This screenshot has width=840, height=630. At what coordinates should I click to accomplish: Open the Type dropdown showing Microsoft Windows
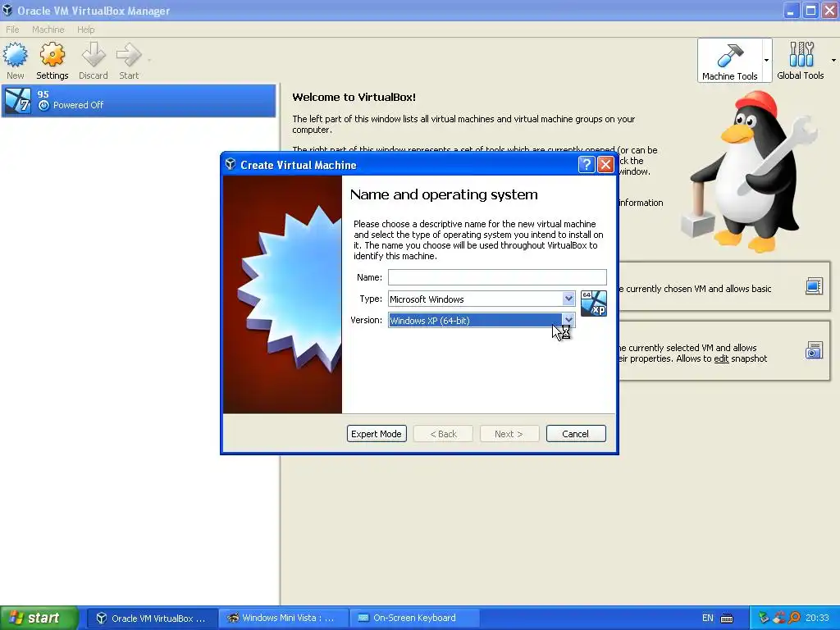[482, 299]
